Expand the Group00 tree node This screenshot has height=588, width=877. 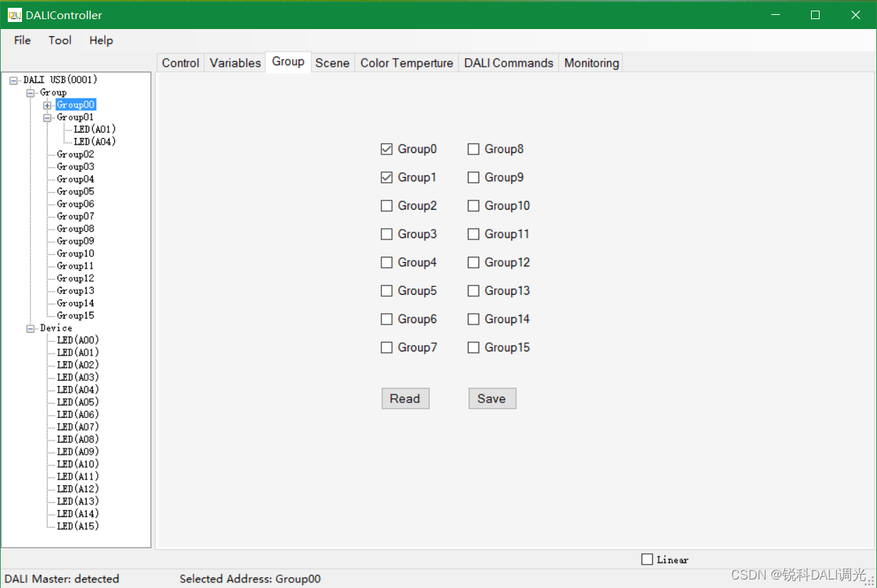point(48,106)
